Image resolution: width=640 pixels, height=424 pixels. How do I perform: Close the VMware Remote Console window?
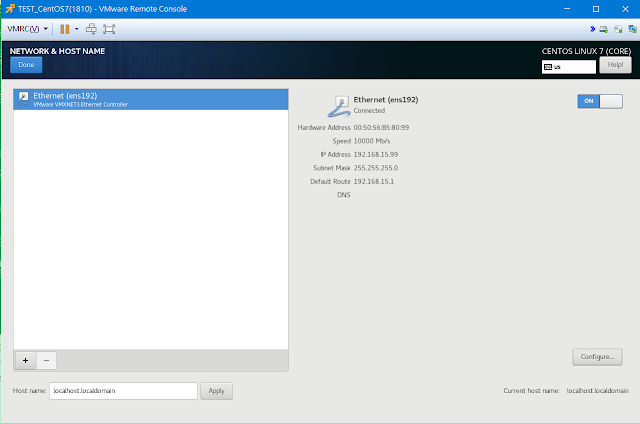(625, 9)
